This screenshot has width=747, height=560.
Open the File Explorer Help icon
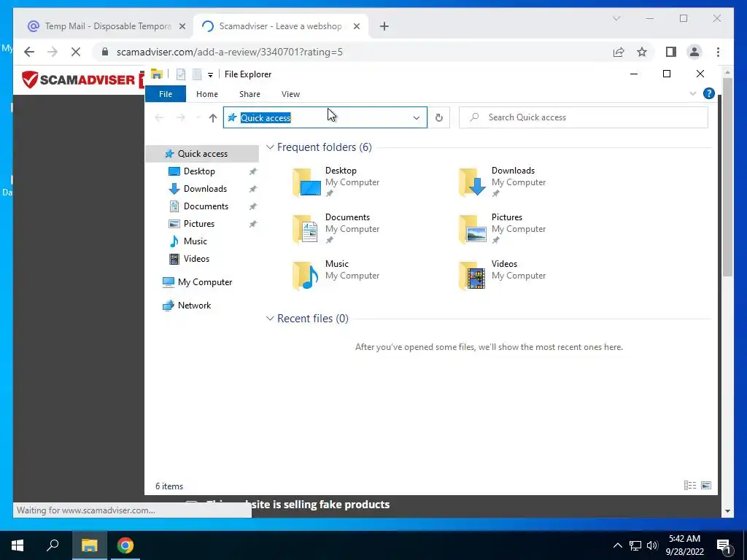708,94
